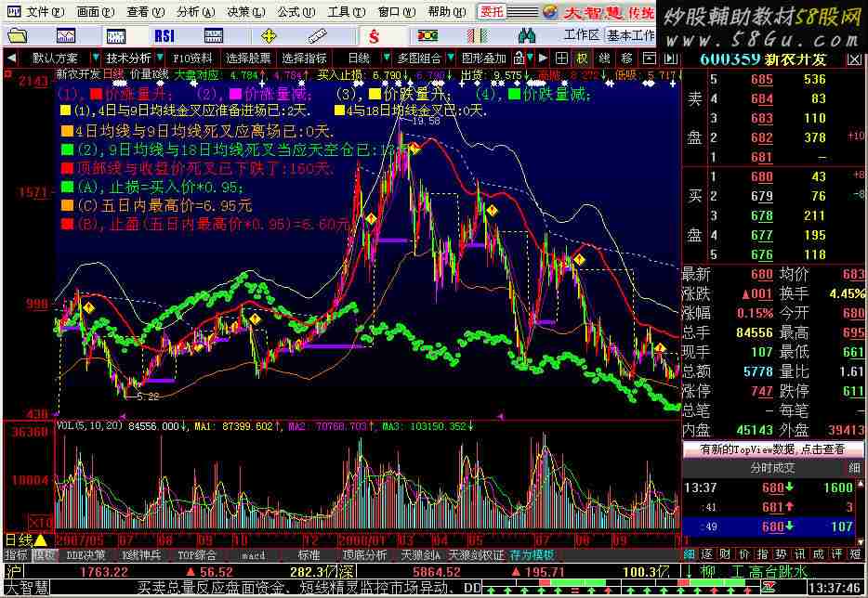868x598 pixels.
Task: Open the yellow folder icon in toolbar
Action: click(x=17, y=36)
